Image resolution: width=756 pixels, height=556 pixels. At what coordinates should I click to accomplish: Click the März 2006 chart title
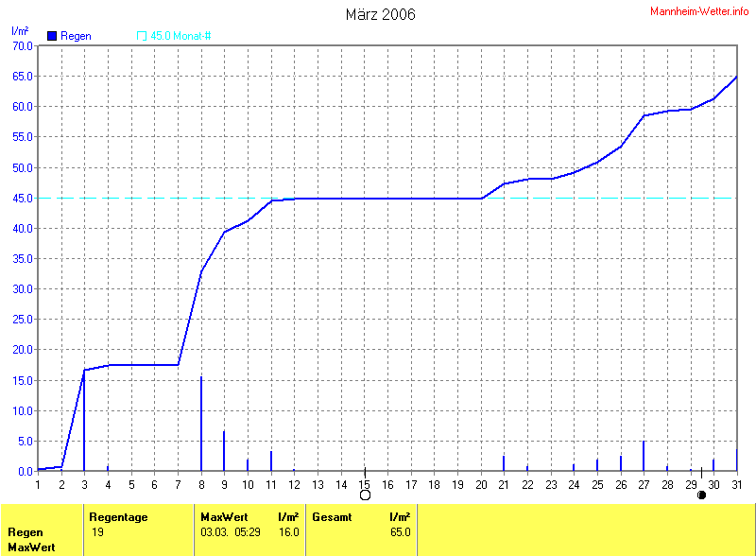379,14
